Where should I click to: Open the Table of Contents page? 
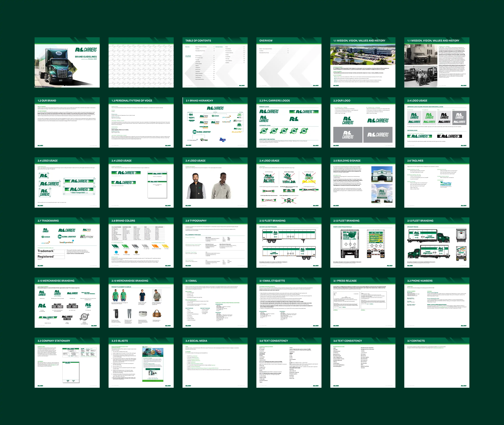[215, 62]
